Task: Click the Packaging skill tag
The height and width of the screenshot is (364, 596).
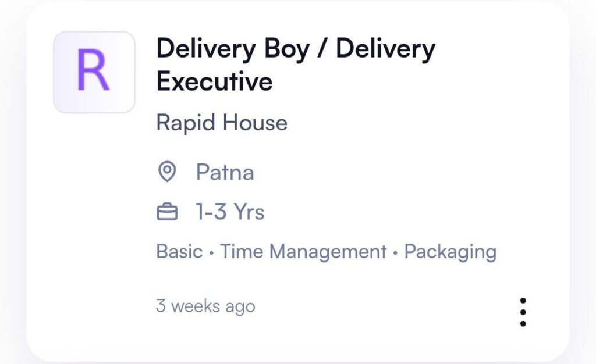Action: [x=450, y=252]
